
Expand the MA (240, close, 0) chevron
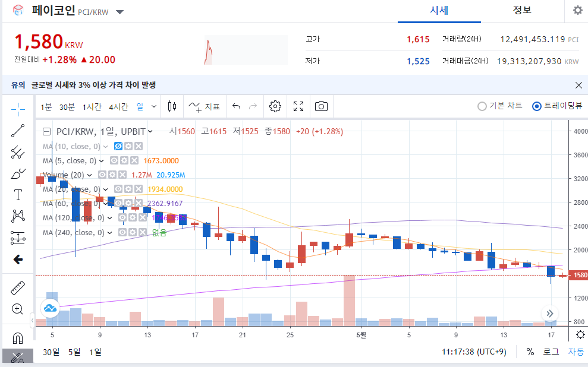click(109, 233)
